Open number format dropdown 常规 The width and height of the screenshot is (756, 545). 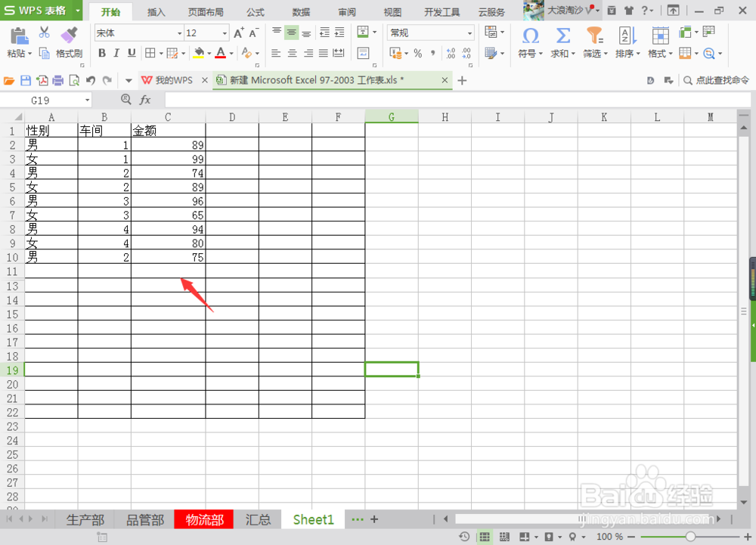469,33
